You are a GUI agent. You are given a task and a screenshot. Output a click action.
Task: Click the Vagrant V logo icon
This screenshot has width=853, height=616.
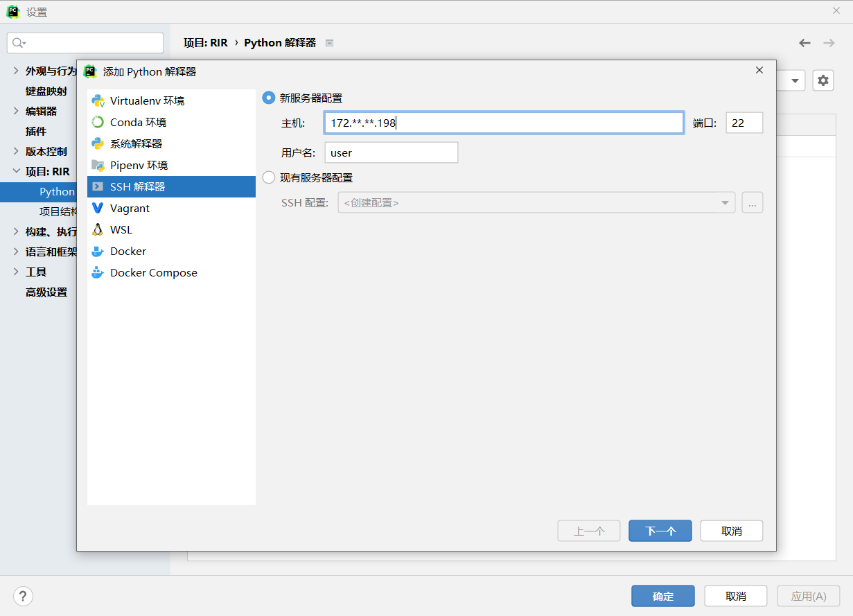pos(98,208)
